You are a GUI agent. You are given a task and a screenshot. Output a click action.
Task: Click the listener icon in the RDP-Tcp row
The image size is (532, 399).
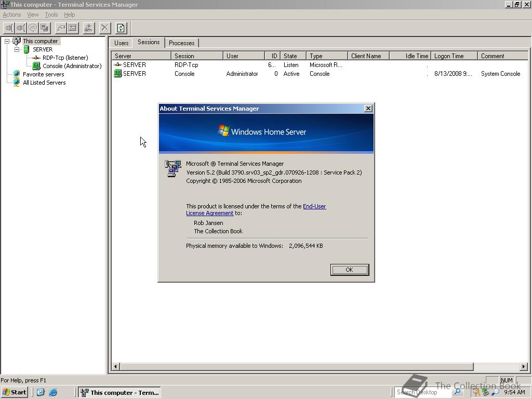(x=118, y=64)
